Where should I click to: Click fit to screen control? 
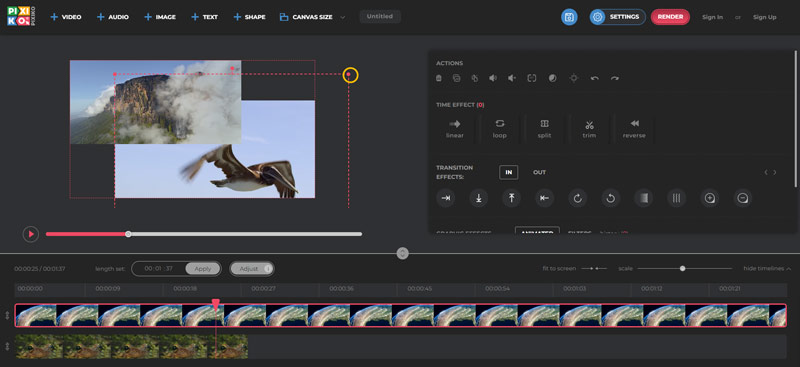(x=575, y=268)
